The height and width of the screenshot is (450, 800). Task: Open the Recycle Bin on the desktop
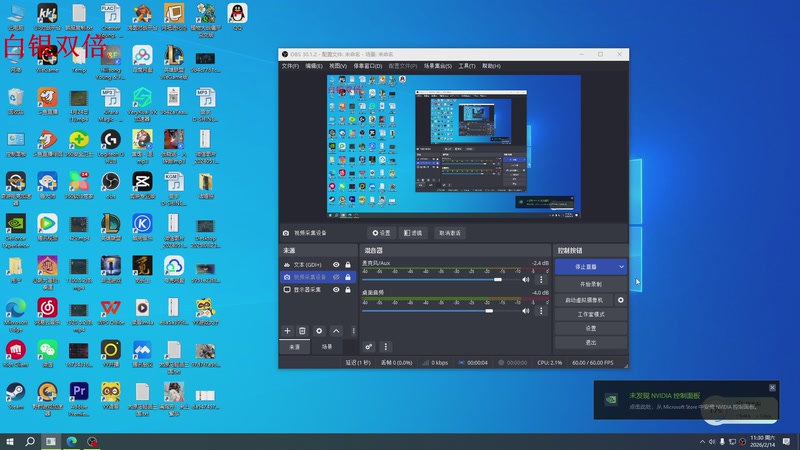15,101
